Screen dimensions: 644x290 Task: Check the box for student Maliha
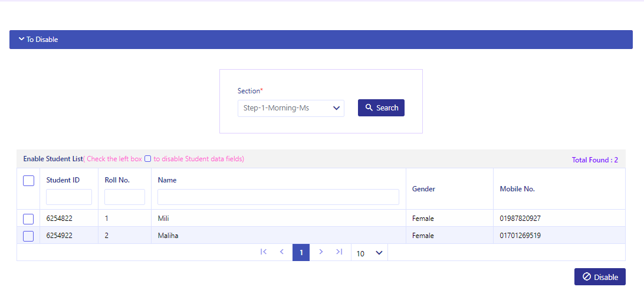[x=28, y=236]
